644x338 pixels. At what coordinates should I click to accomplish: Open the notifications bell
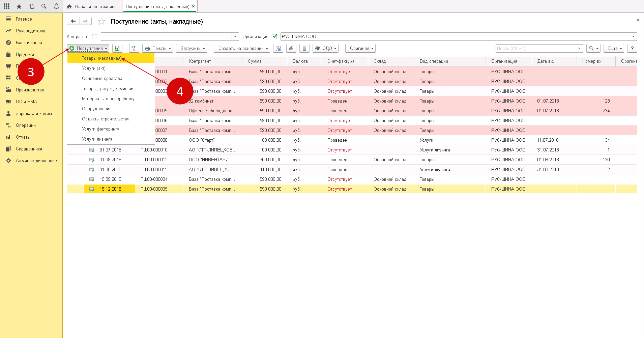[x=56, y=6]
